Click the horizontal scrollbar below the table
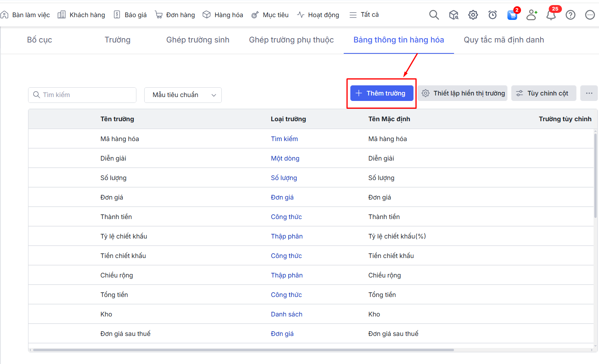The image size is (599, 364). click(x=244, y=350)
